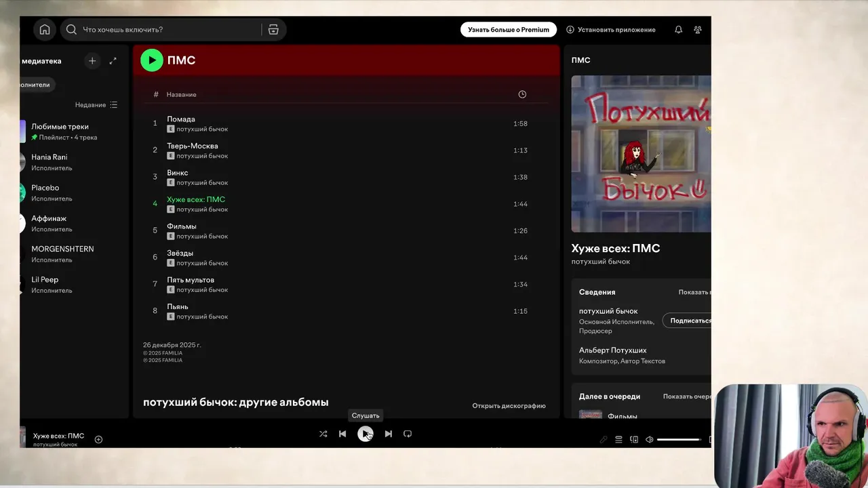
Task: Click the search magnifier icon
Action: (71, 30)
